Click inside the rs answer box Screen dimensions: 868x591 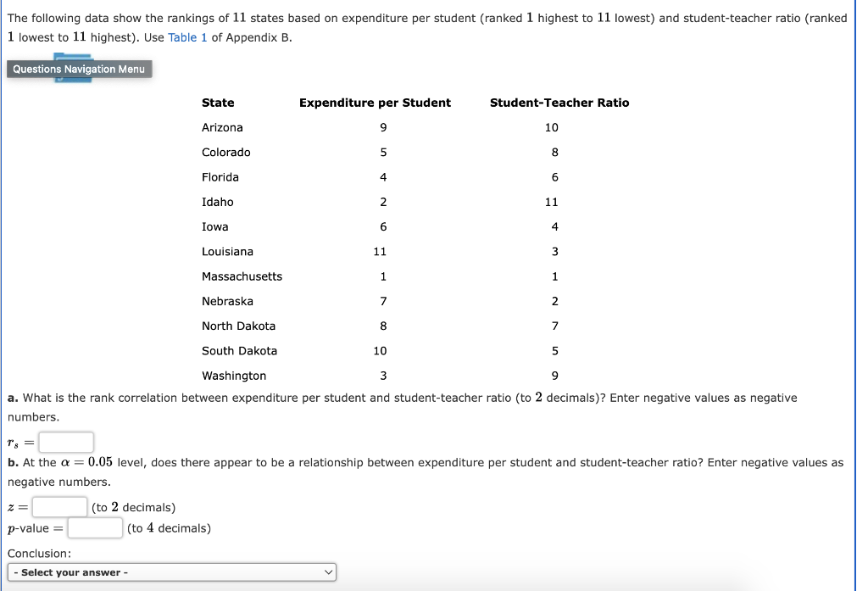tap(65, 442)
